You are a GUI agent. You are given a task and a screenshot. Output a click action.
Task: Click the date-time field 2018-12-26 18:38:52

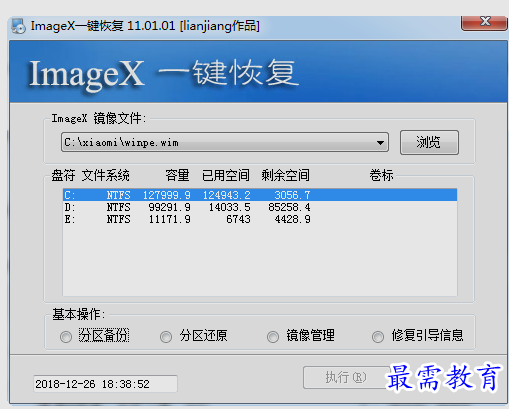coord(105,384)
